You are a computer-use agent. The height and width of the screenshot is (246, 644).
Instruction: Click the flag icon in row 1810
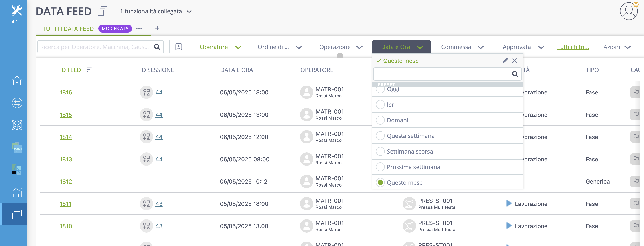tap(636, 226)
